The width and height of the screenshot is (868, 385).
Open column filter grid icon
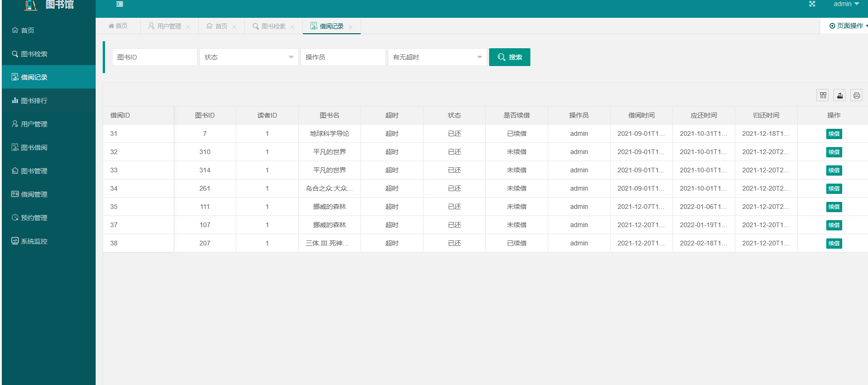823,96
